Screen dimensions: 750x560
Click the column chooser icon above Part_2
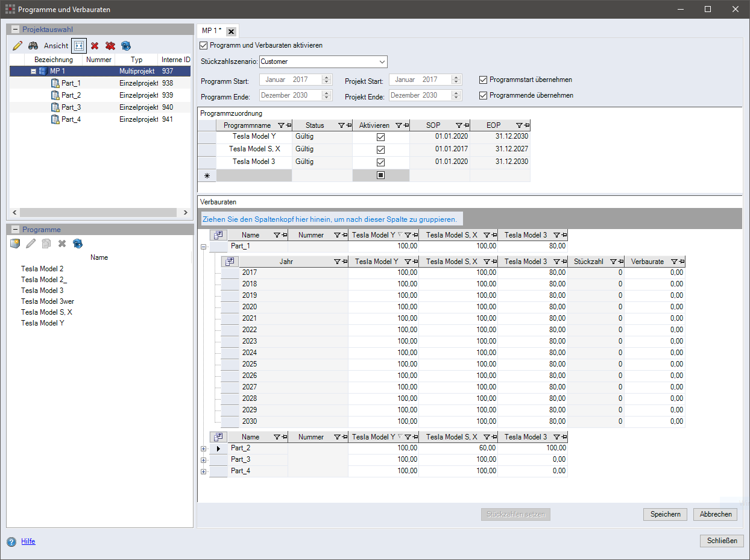(218, 437)
